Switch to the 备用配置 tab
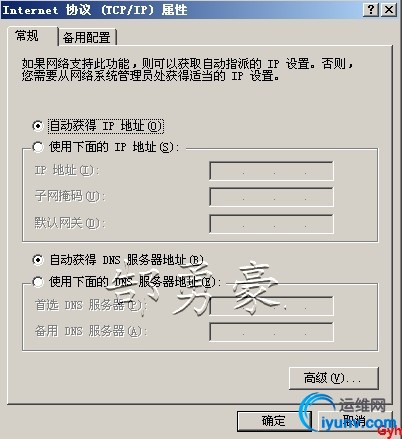 (x=87, y=37)
